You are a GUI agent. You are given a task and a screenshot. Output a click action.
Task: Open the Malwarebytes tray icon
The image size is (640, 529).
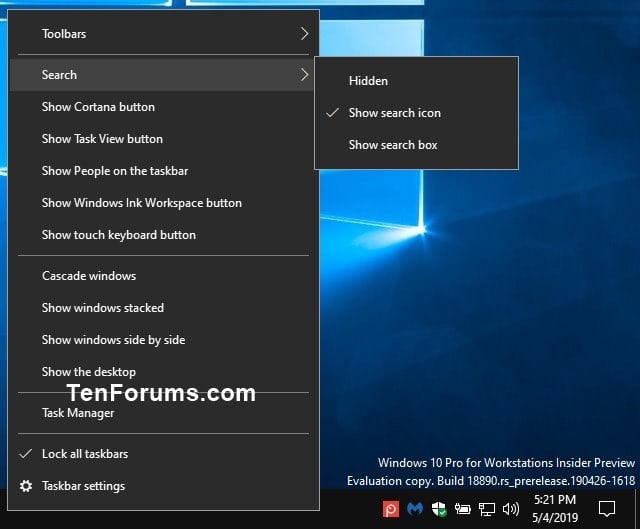[415, 509]
